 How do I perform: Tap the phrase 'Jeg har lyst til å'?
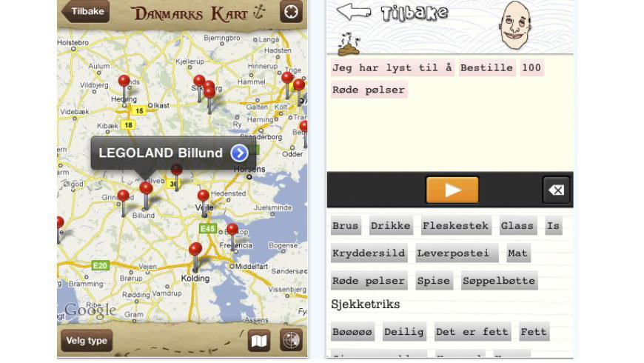click(392, 68)
